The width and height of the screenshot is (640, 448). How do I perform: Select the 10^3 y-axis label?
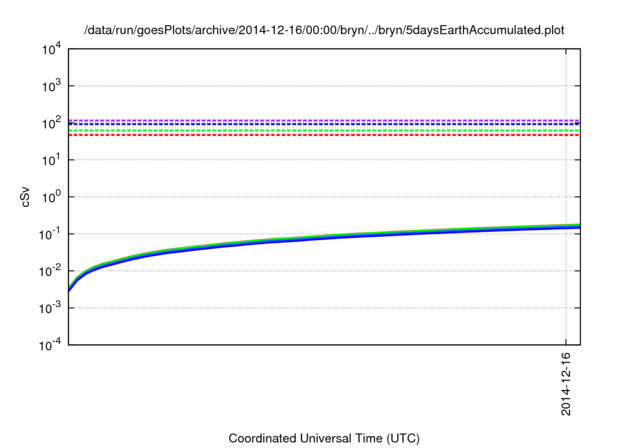[x=52, y=86]
